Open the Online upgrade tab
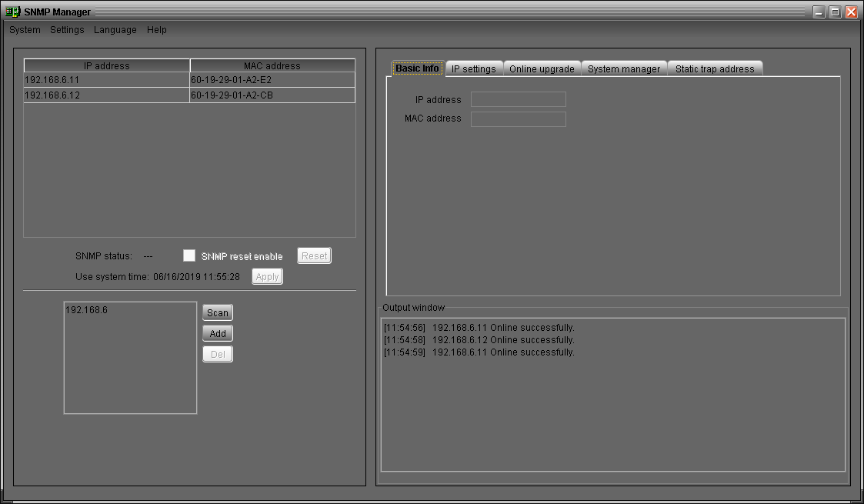This screenshot has width=864, height=504. [x=542, y=68]
